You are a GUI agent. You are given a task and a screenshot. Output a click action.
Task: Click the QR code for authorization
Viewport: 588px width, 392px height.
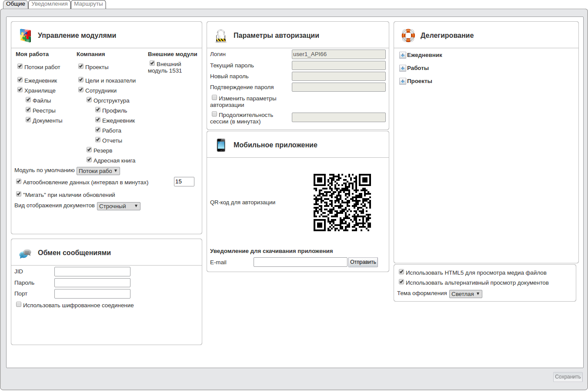[342, 203]
